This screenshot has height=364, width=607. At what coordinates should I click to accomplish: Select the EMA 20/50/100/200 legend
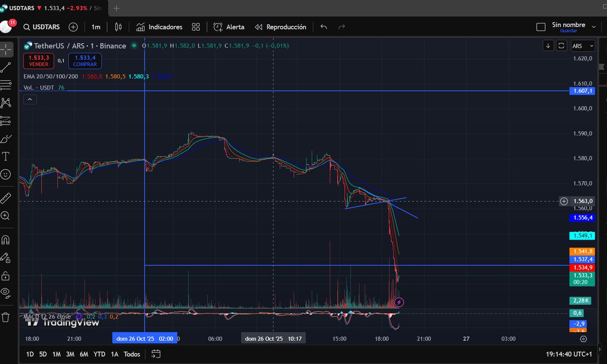tap(51, 76)
